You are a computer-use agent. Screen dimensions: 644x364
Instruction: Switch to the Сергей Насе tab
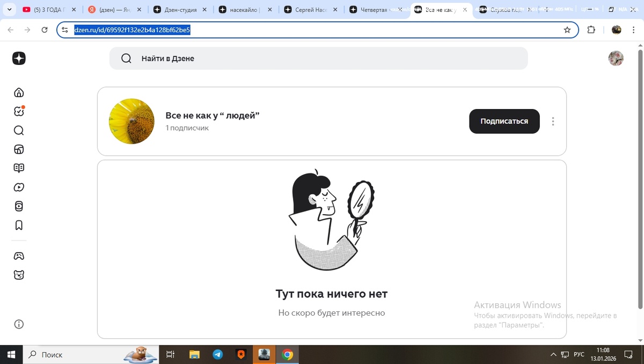pyautogui.click(x=310, y=10)
